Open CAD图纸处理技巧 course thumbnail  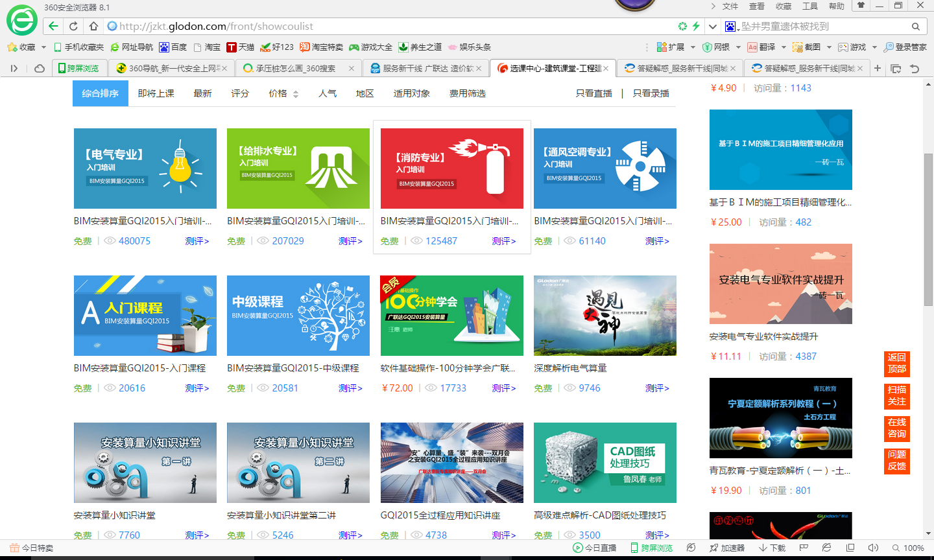pyautogui.click(x=605, y=463)
